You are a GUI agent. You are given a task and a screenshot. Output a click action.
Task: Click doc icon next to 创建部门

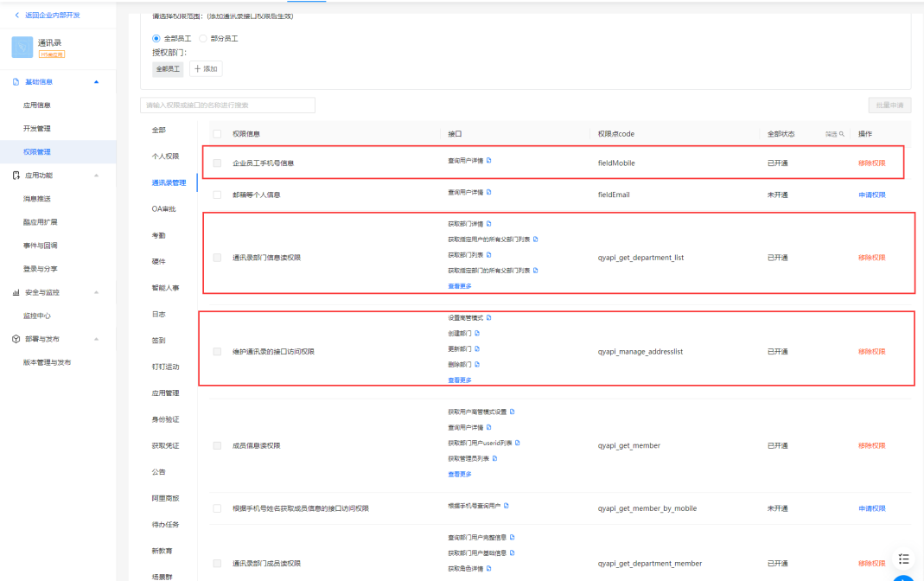click(x=477, y=334)
